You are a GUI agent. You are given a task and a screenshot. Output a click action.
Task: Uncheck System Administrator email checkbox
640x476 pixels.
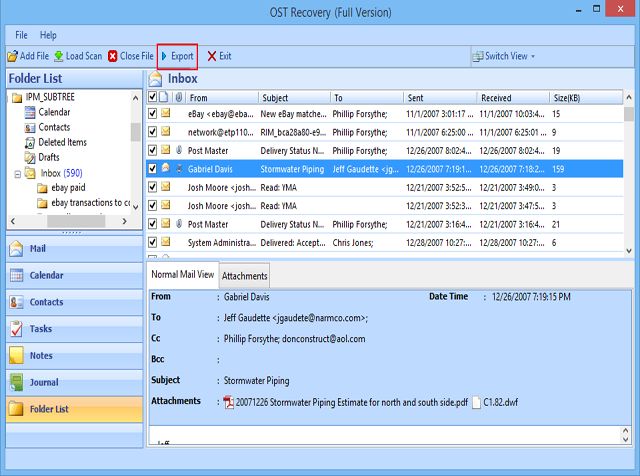(x=152, y=242)
